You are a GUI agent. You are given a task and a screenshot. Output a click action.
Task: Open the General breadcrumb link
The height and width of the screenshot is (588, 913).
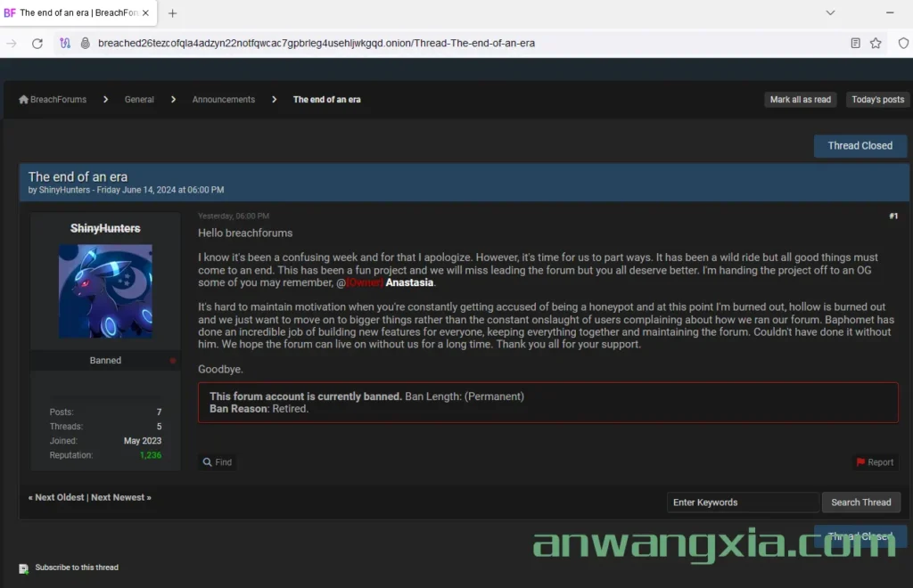[x=139, y=100]
